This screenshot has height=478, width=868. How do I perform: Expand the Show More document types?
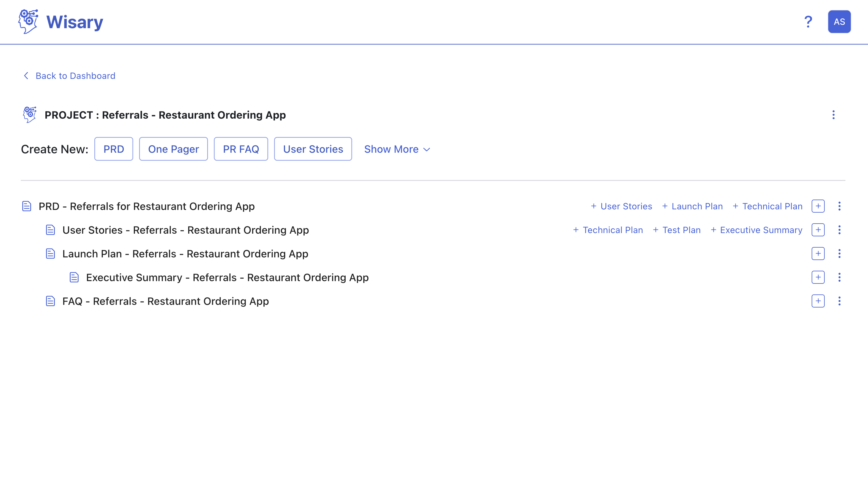pyautogui.click(x=397, y=149)
